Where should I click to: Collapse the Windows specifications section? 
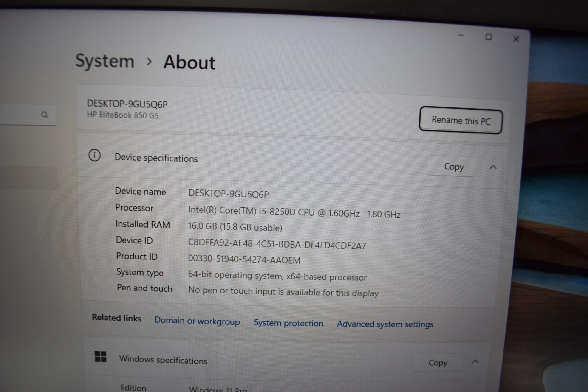tap(475, 361)
